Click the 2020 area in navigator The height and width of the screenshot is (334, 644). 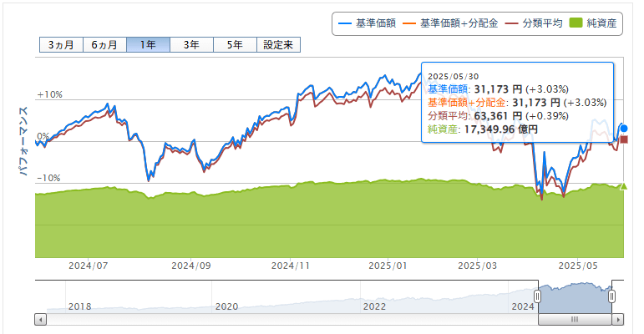click(226, 306)
